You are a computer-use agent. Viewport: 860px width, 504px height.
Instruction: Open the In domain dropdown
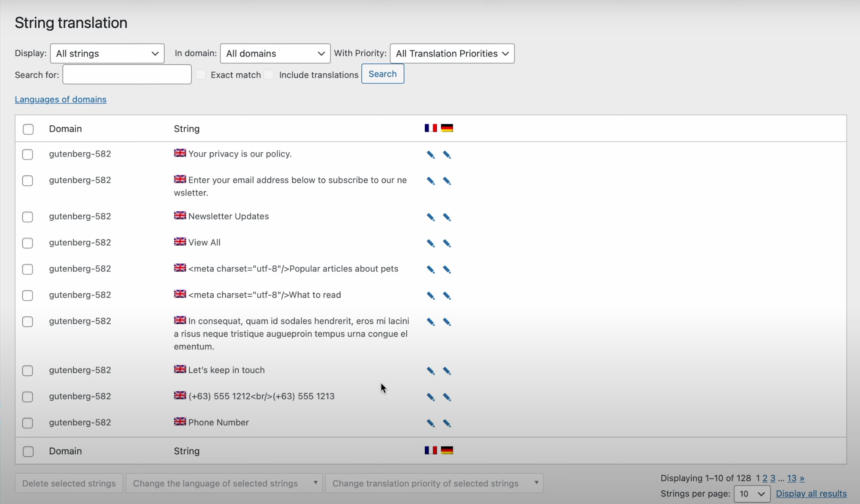pos(274,53)
